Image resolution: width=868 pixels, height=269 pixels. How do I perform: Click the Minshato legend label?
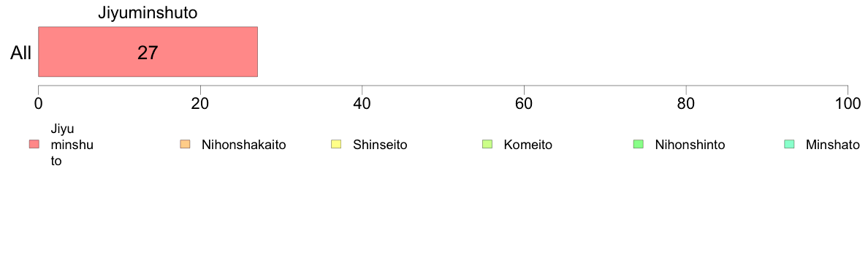(x=833, y=145)
